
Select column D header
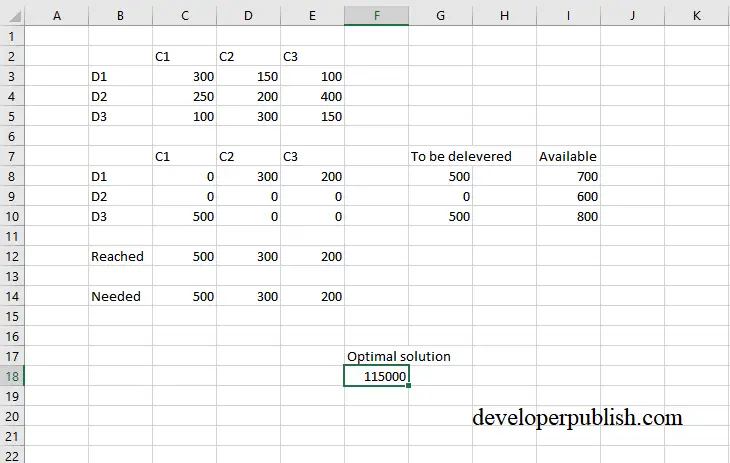pyautogui.click(x=249, y=16)
